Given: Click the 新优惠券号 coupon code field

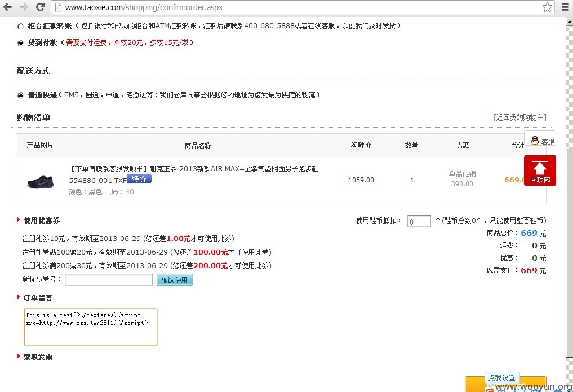Looking at the screenshot, I should click(x=109, y=279).
